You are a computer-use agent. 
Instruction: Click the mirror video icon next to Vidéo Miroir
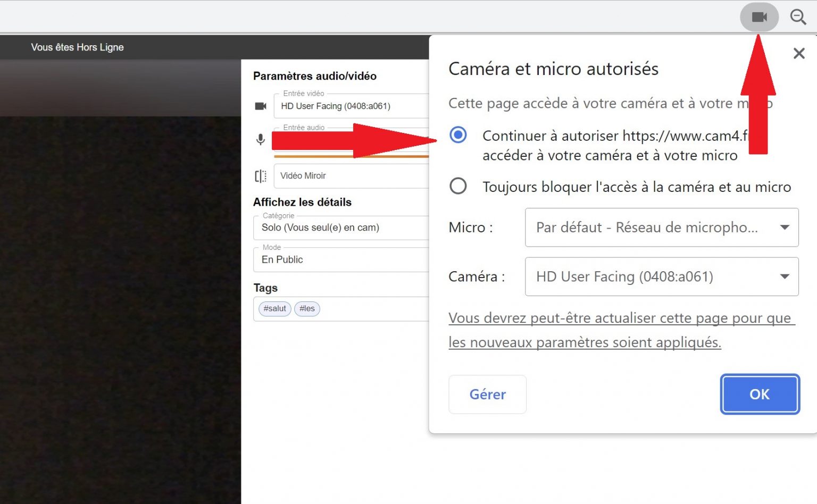coord(260,176)
